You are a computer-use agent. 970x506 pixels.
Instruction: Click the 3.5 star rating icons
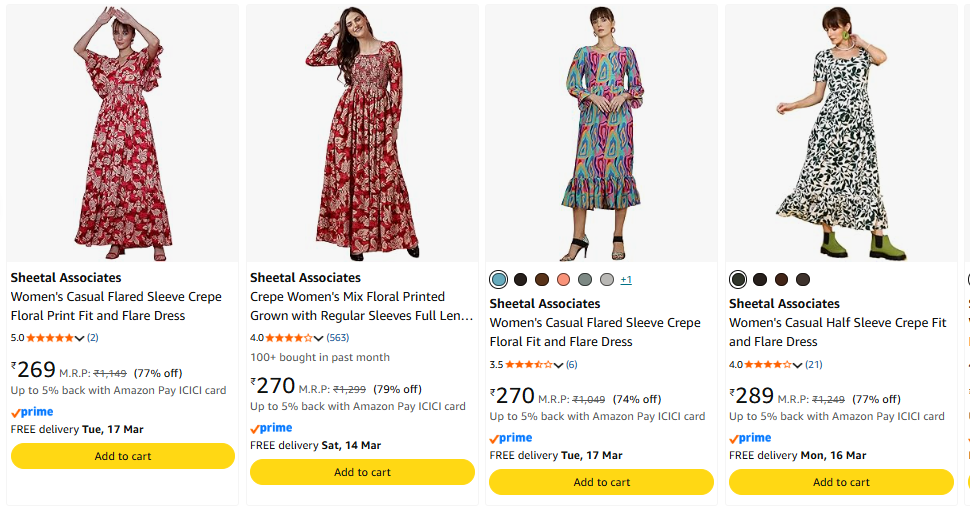coord(529,364)
